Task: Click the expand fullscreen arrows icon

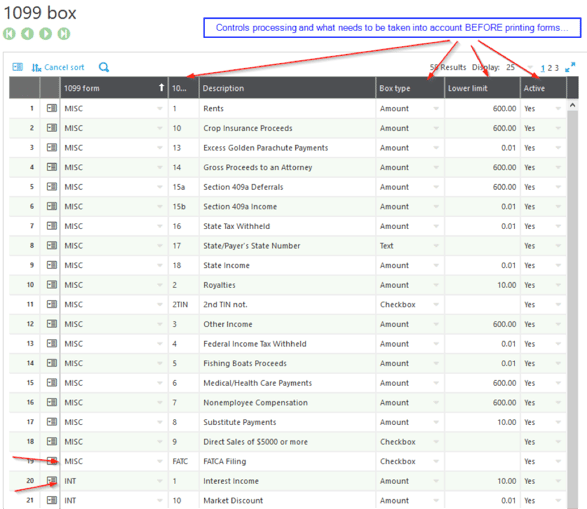Action: pyautogui.click(x=570, y=67)
